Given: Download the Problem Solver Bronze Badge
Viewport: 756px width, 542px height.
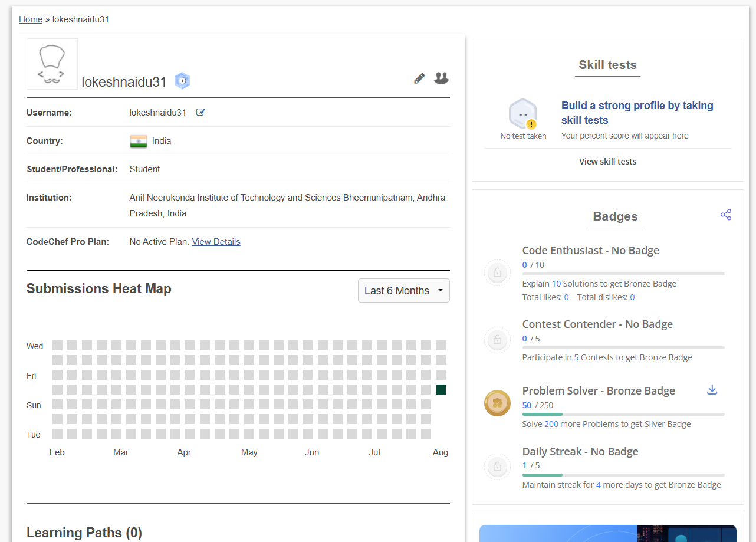Looking at the screenshot, I should (x=712, y=390).
